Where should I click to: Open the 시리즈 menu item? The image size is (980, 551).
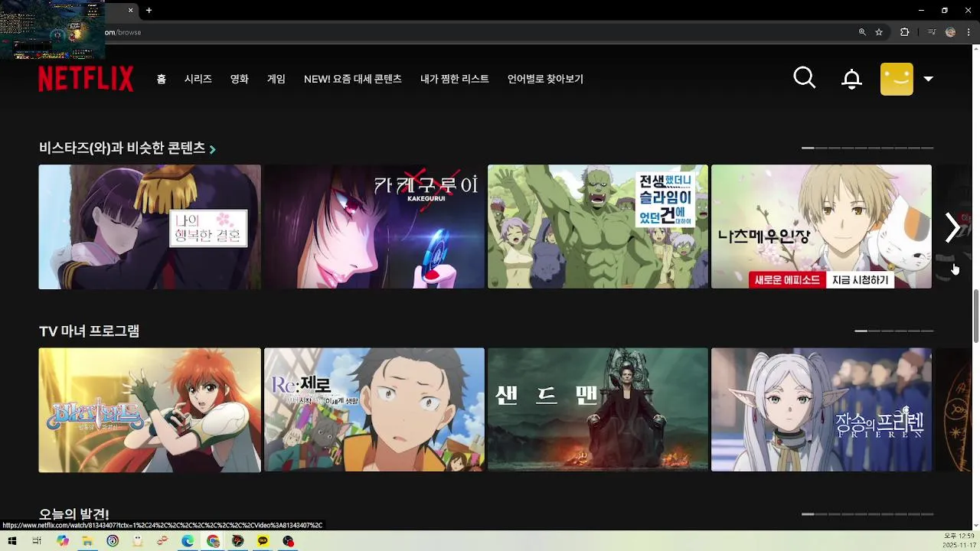tap(198, 79)
